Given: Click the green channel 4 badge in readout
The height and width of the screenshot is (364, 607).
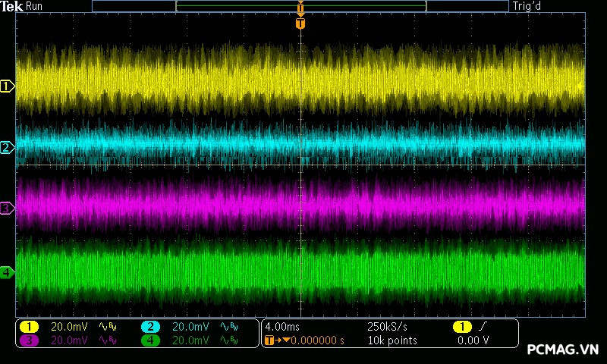Looking at the screenshot, I should (150, 340).
